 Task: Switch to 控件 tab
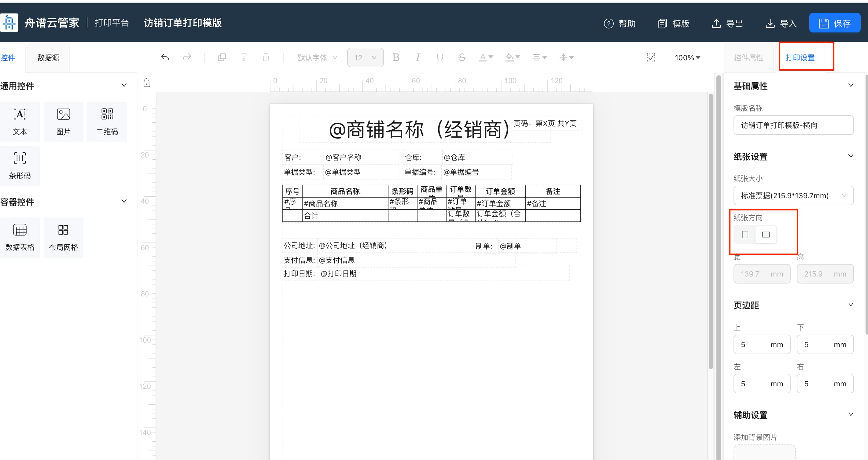pos(8,58)
